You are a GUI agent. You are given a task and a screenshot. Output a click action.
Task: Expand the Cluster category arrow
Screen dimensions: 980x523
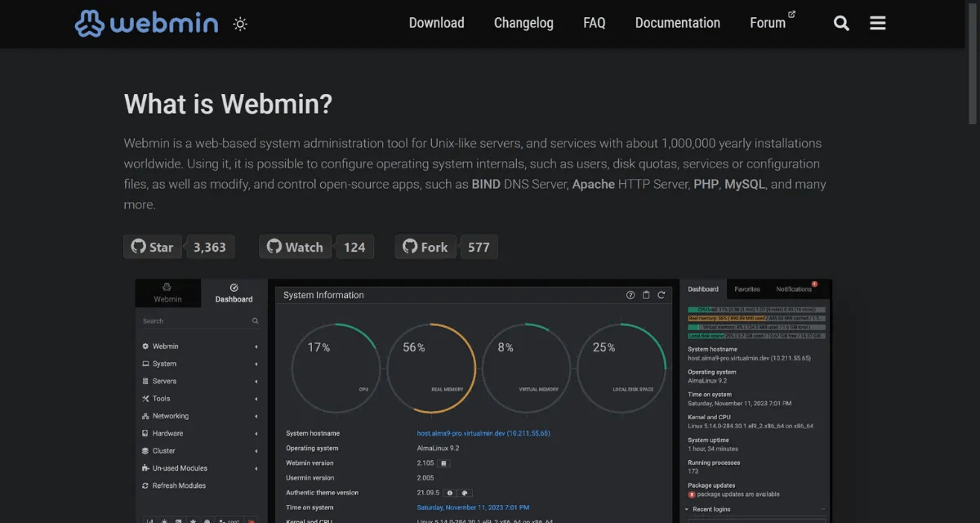(256, 451)
